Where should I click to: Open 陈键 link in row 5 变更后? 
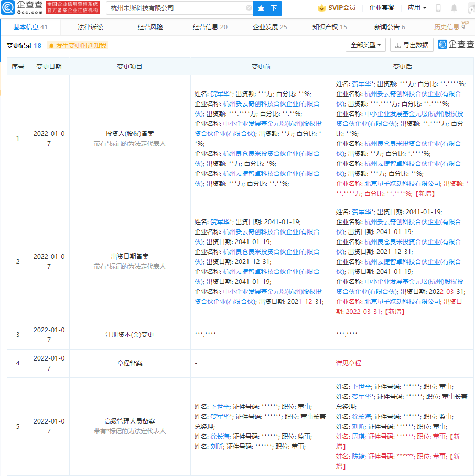[x=359, y=457]
